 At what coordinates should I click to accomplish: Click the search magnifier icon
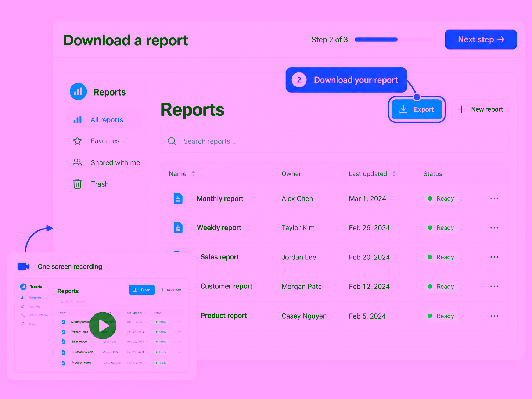(x=172, y=141)
